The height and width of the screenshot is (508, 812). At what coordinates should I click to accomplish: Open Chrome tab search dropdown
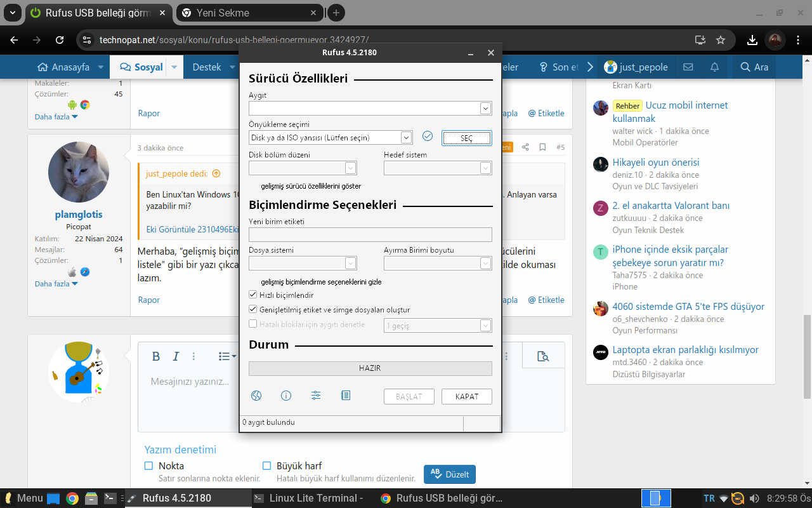(x=12, y=12)
